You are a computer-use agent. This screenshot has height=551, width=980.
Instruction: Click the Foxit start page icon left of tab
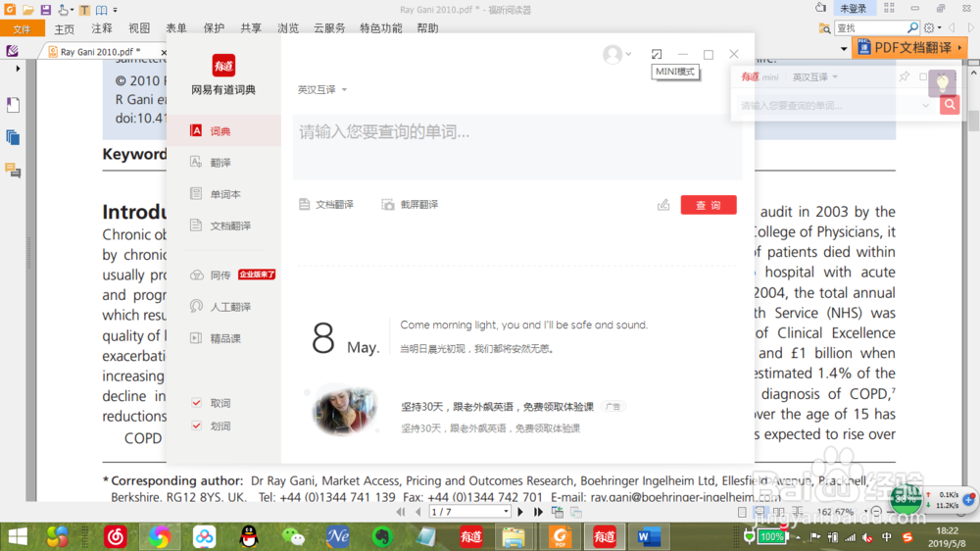(x=13, y=51)
